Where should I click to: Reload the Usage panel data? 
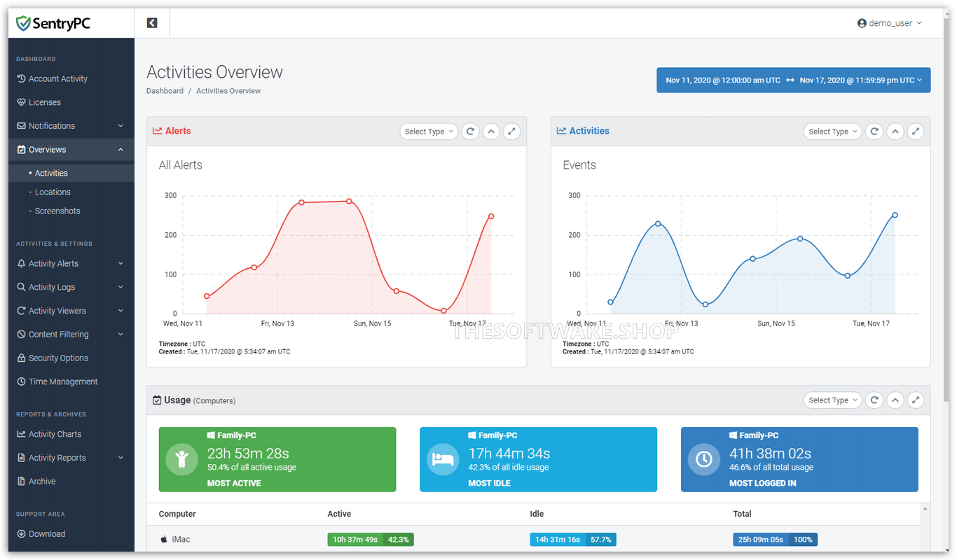click(x=874, y=400)
